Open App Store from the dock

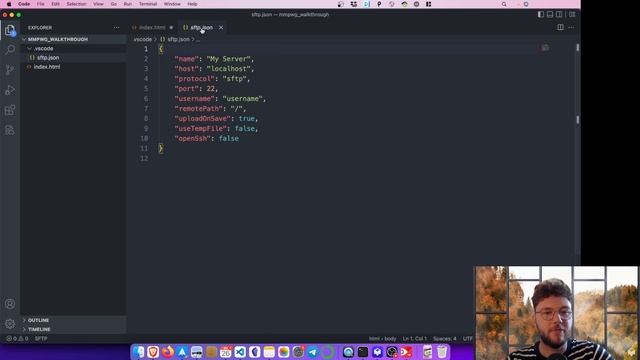point(182,352)
